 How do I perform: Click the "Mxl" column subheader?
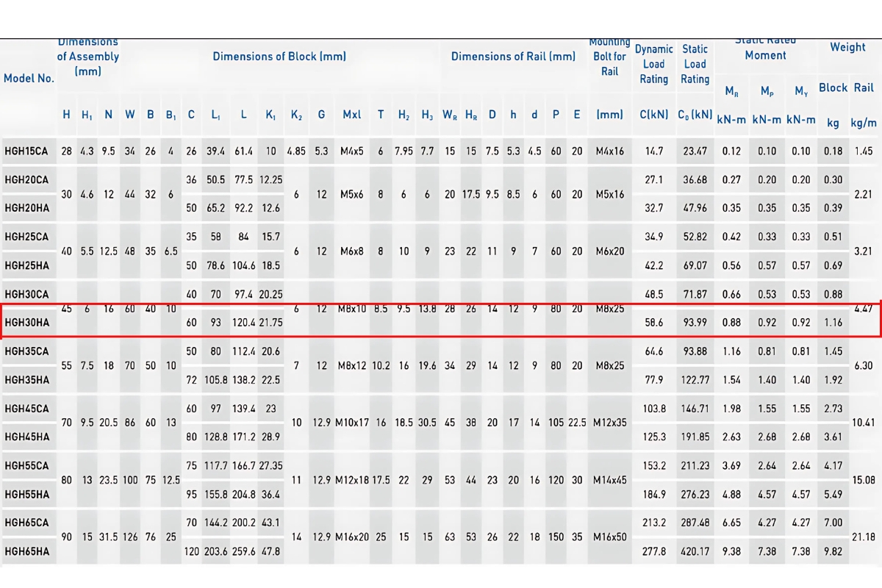click(x=351, y=115)
